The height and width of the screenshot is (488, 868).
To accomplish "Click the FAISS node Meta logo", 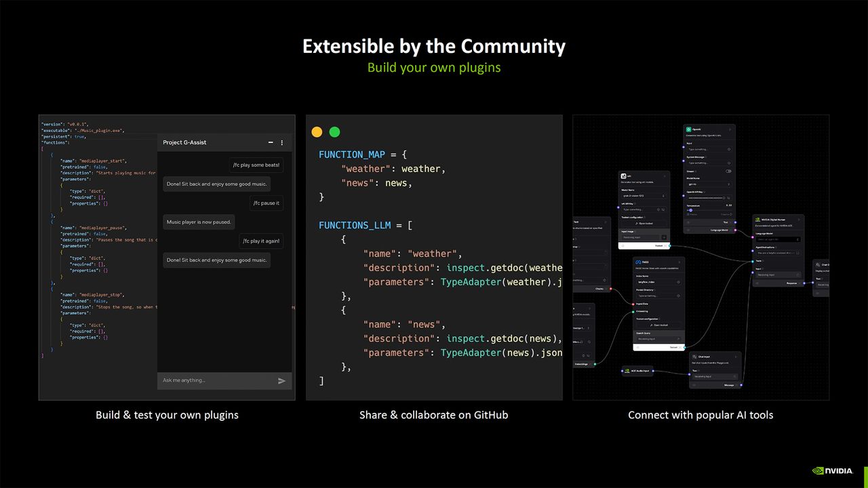I will coord(638,262).
